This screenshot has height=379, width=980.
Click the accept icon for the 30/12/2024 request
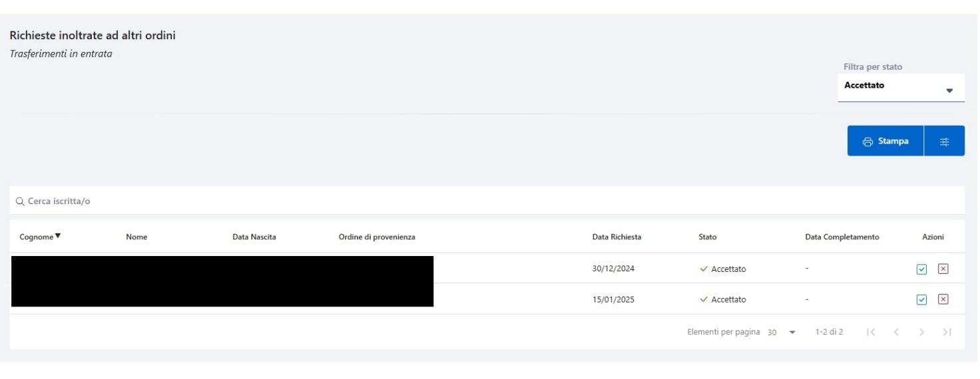[x=921, y=269]
